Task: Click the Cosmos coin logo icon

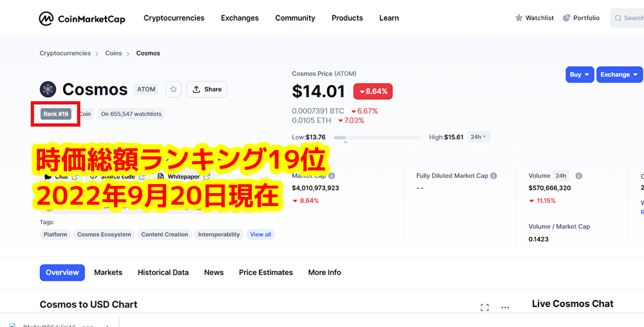Action: 48,89
